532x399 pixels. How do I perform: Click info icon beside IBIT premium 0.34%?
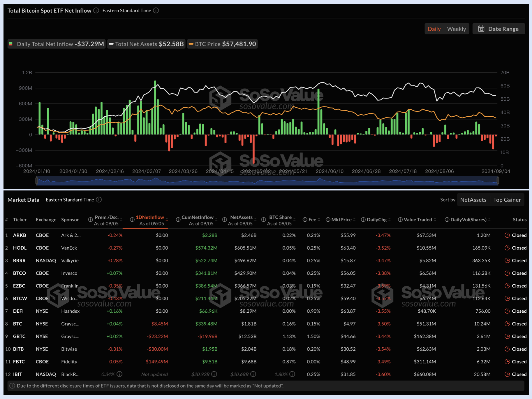click(119, 374)
